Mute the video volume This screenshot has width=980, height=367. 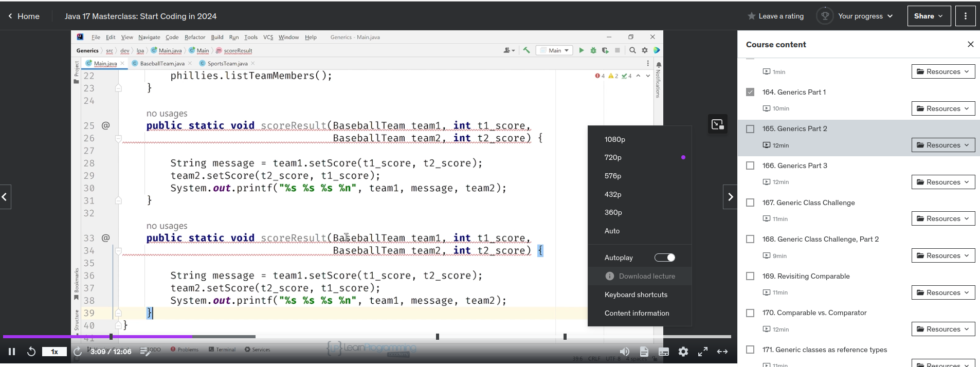tap(625, 352)
